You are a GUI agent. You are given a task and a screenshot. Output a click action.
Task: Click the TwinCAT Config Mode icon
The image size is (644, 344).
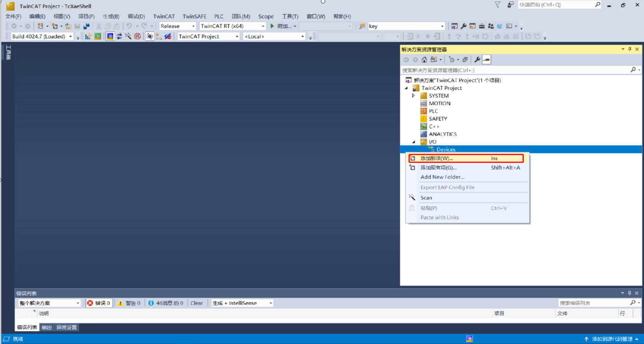pyautogui.click(x=110, y=36)
